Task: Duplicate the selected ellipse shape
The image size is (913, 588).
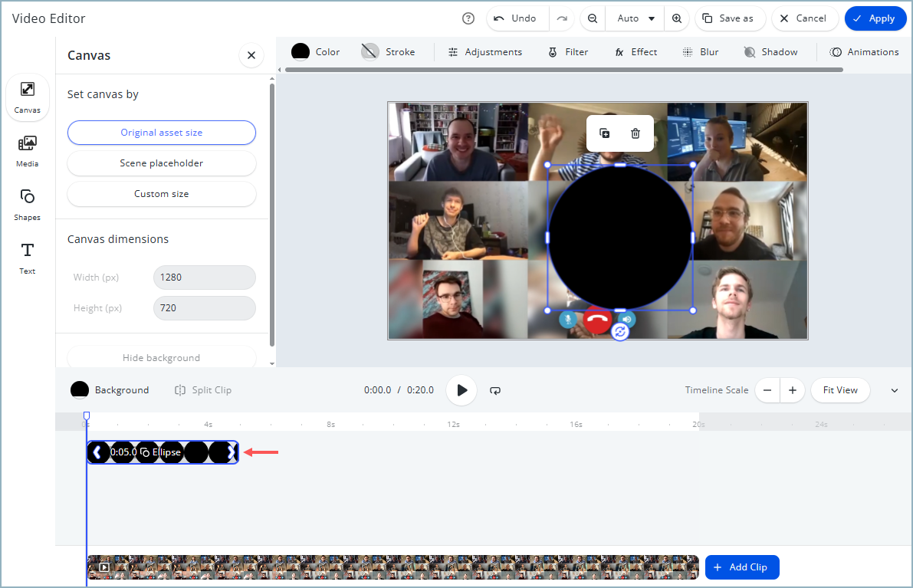Action: [605, 133]
